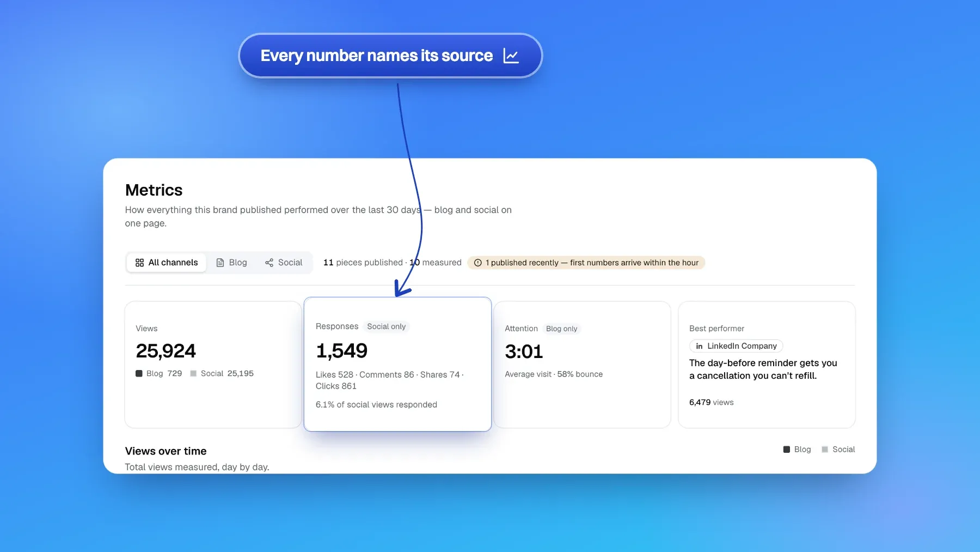This screenshot has width=980, height=552.
Task: Click the 6,479 views text
Action: tap(711, 402)
